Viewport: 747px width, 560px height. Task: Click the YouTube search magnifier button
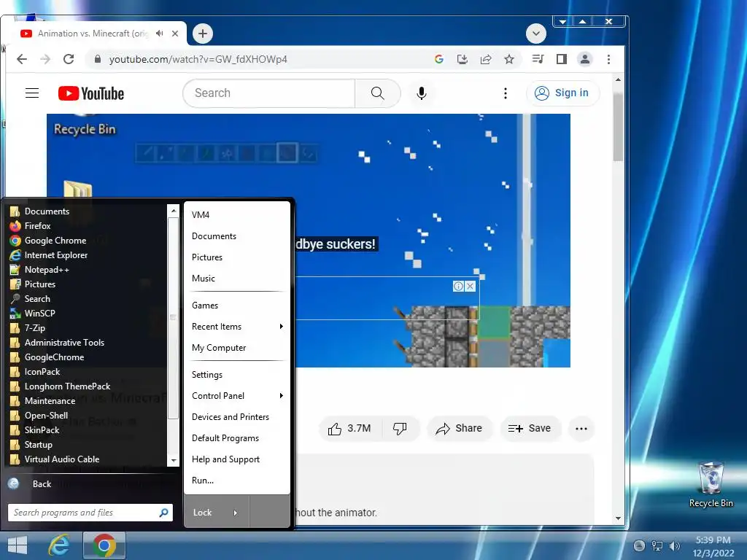pyautogui.click(x=377, y=93)
